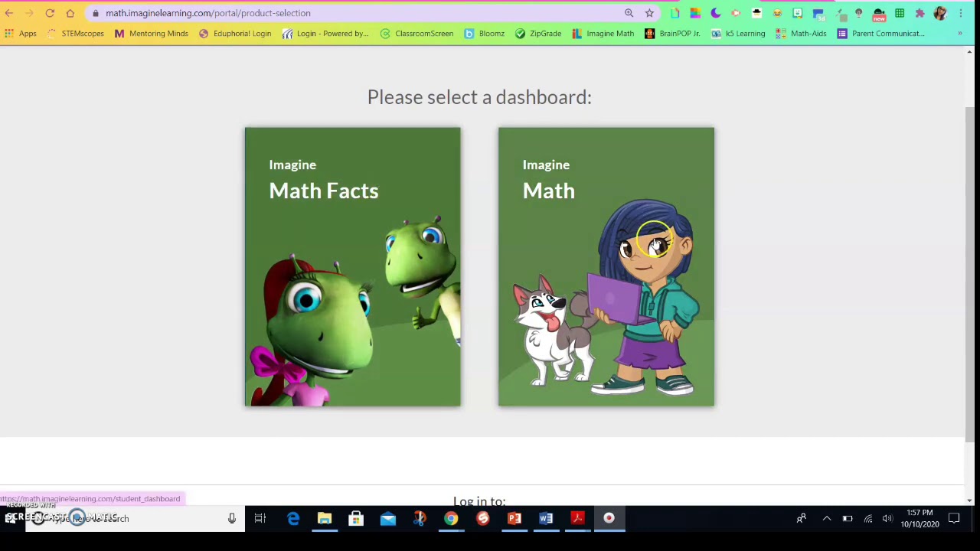Image resolution: width=980 pixels, height=551 pixels.
Task: Open the Math-Aids bookmark
Action: click(801, 34)
